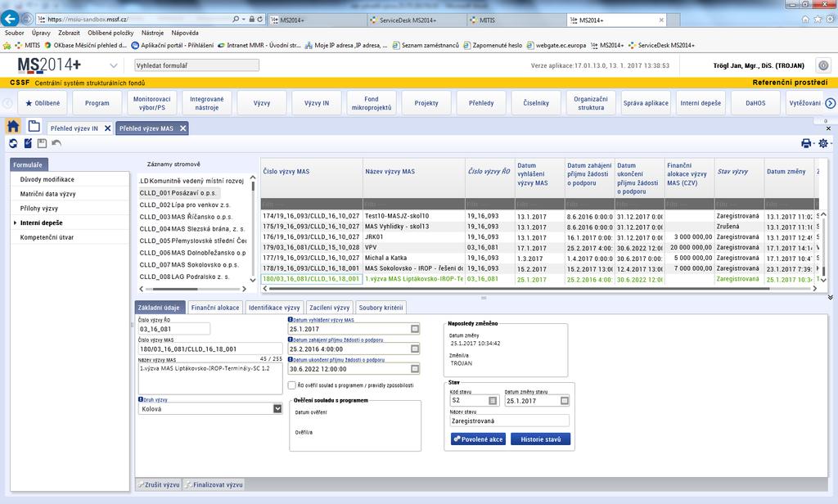
Task: Close the Přehled výzev IN tab
Action: [107, 128]
